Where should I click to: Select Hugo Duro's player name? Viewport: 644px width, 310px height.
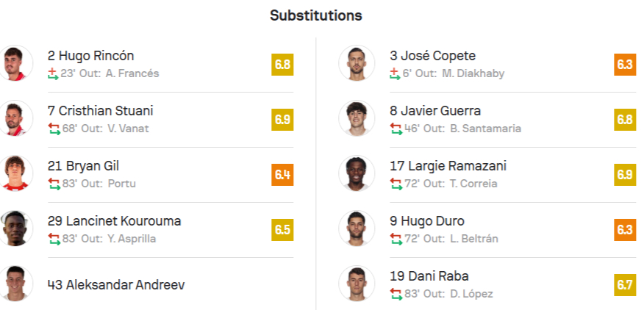pyautogui.click(x=427, y=221)
